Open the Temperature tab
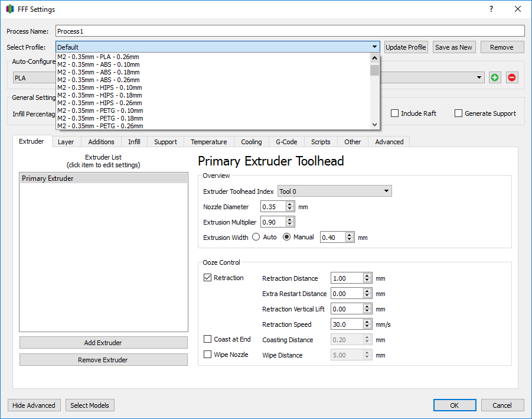Image resolution: width=532 pixels, height=419 pixels. 208,142
